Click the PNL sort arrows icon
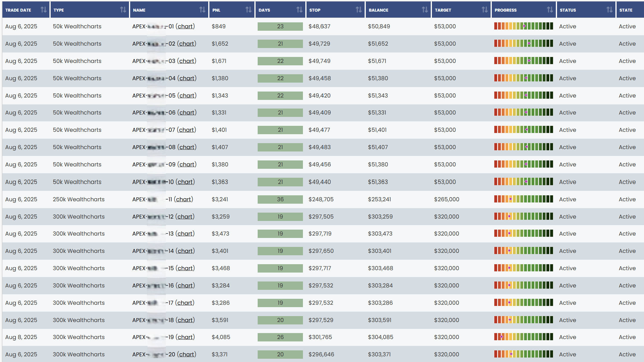644x362 pixels. click(x=248, y=10)
